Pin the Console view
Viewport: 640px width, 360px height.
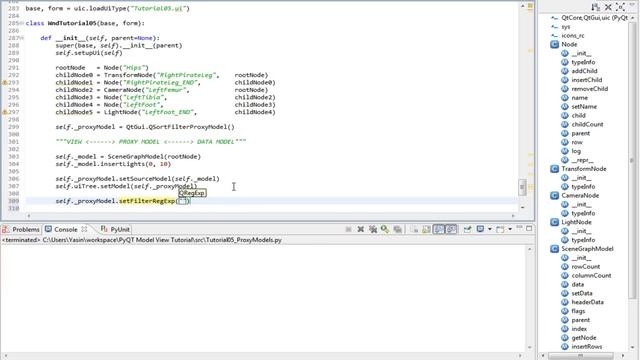coord(468,229)
